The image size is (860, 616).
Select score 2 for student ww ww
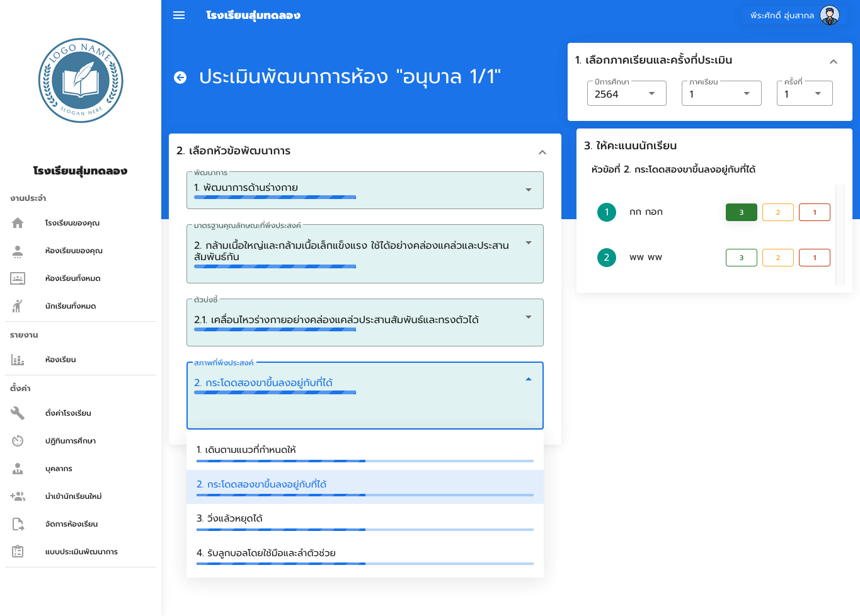(x=777, y=258)
